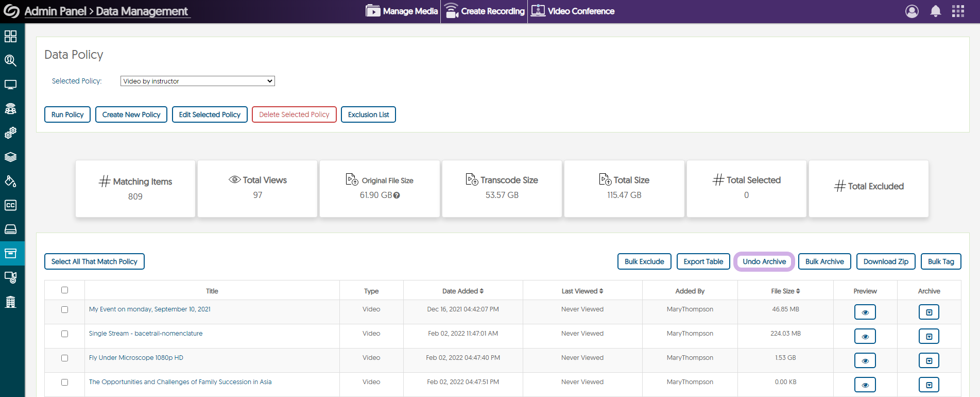Open Opportunities and Challenges of Family Succession link
This screenshot has width=980, height=397.
point(180,382)
